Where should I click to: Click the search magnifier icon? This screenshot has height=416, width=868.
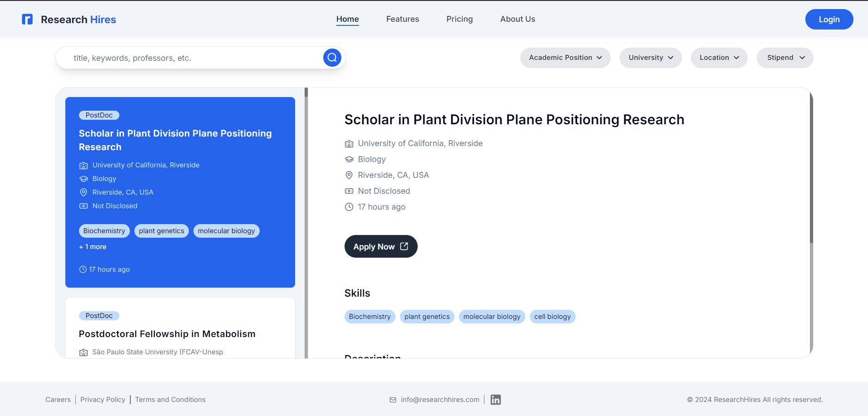pyautogui.click(x=332, y=58)
